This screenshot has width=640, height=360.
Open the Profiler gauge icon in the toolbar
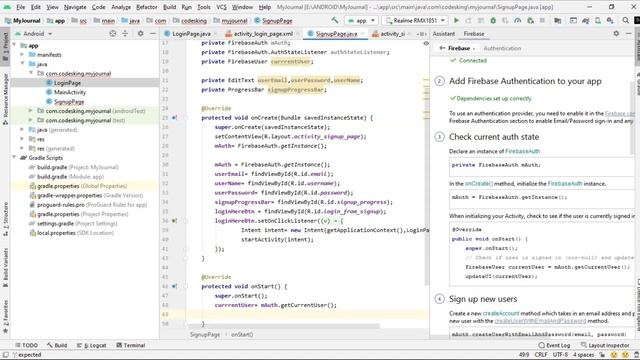(518, 20)
